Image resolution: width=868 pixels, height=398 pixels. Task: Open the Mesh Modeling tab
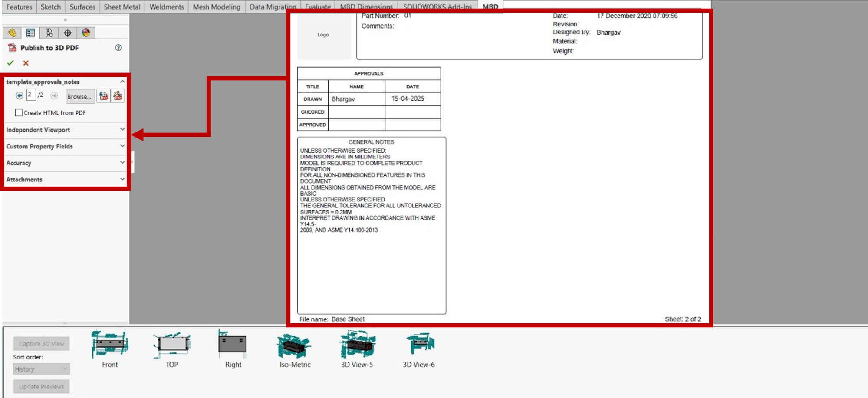(216, 7)
